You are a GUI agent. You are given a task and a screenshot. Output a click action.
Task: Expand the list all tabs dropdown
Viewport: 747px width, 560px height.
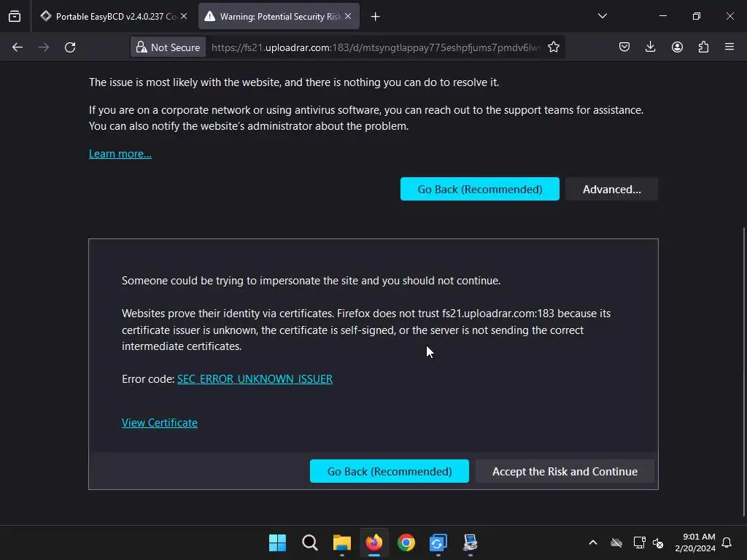[x=603, y=16]
